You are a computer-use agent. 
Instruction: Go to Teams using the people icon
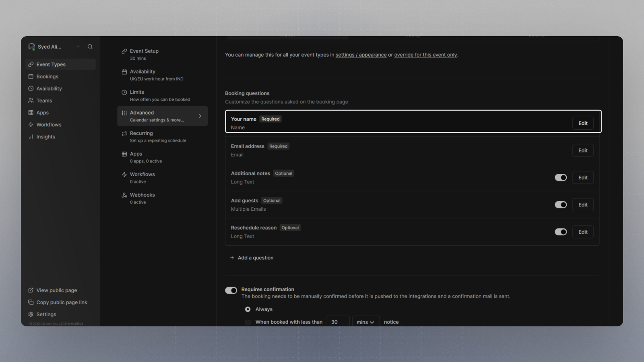tap(31, 101)
